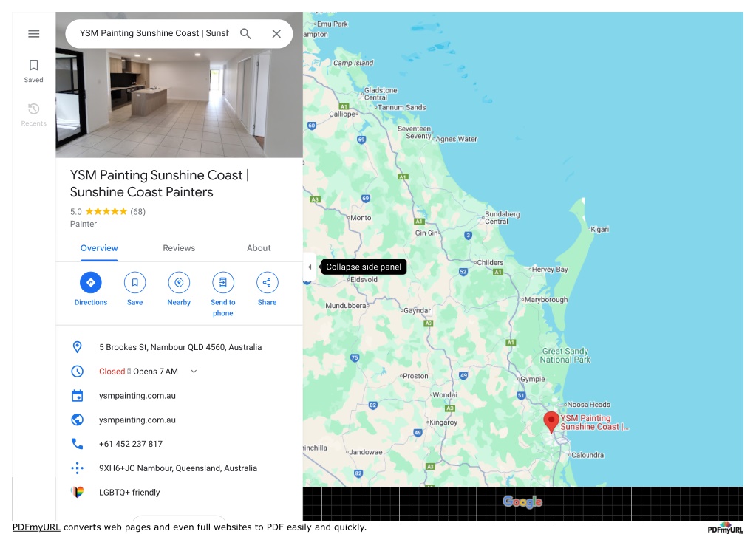
Task: Click the Google logo on the map
Action: coord(522,502)
